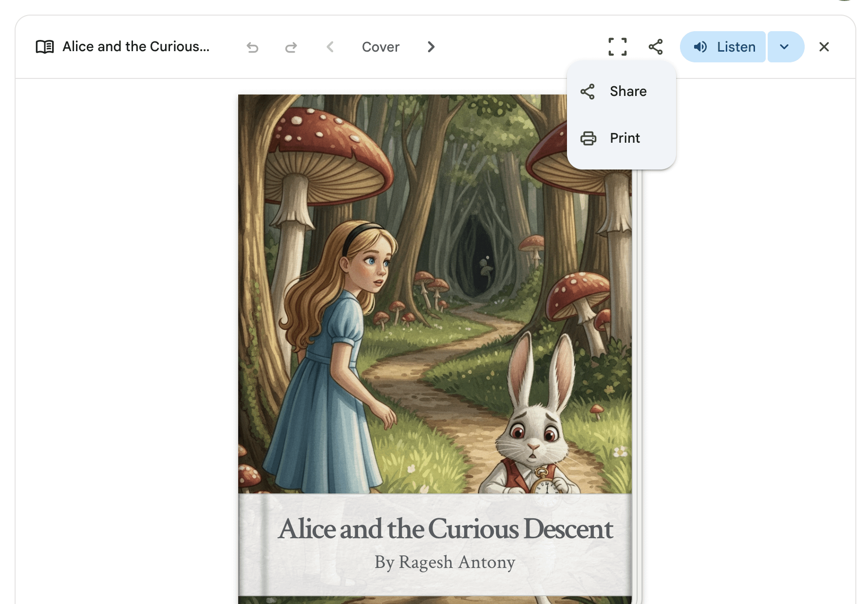
Task: Click the share icon in the toolbar
Action: (x=656, y=47)
